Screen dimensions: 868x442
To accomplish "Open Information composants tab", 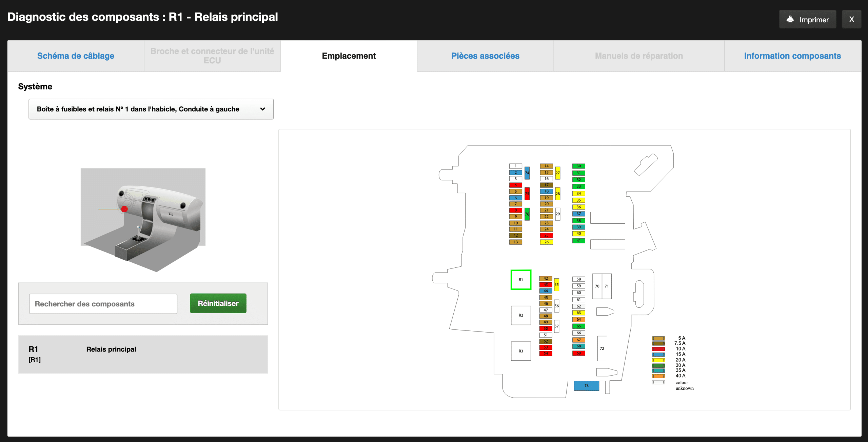I will point(792,56).
